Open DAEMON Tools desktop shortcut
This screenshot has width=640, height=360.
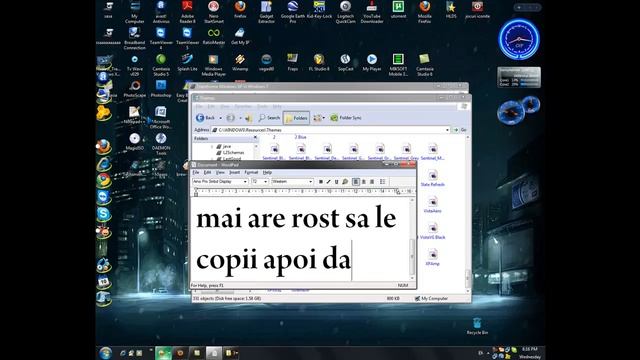tap(161, 144)
